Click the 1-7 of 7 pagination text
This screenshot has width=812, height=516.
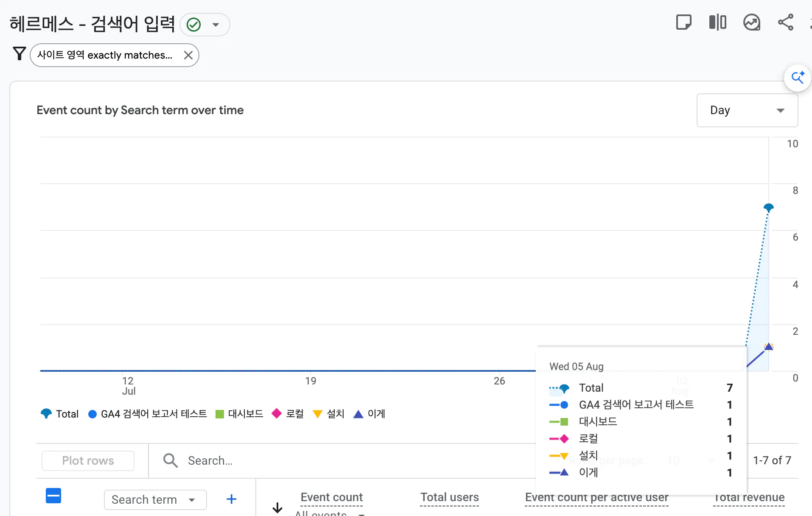(772, 460)
